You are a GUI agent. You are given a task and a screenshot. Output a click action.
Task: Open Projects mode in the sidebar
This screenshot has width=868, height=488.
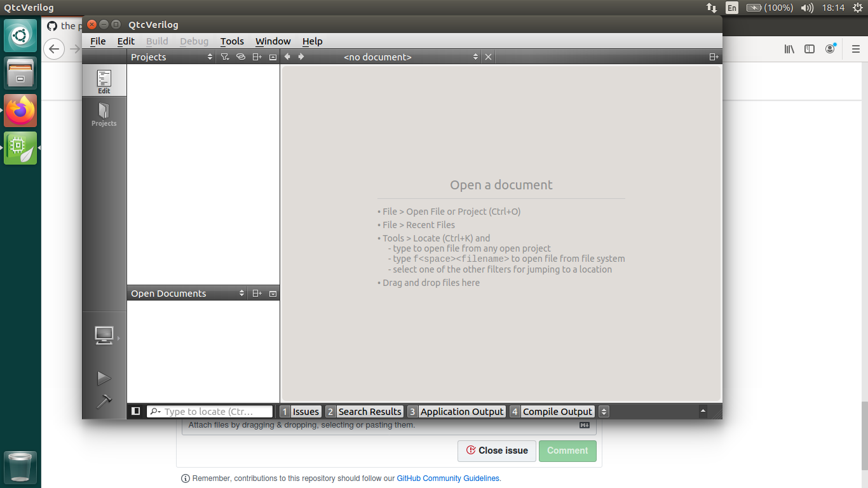tap(104, 114)
